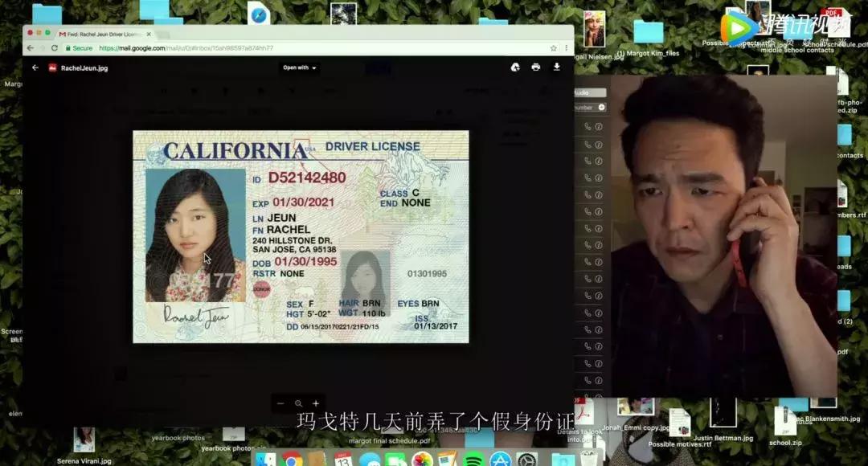This screenshot has width=868, height=466.
Task: Download the RachelJeun.jpg attachment
Action: pos(556,67)
